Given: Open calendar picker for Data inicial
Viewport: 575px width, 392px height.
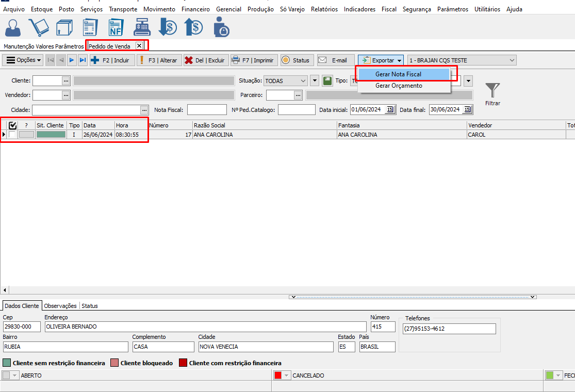Looking at the screenshot, I should point(390,109).
